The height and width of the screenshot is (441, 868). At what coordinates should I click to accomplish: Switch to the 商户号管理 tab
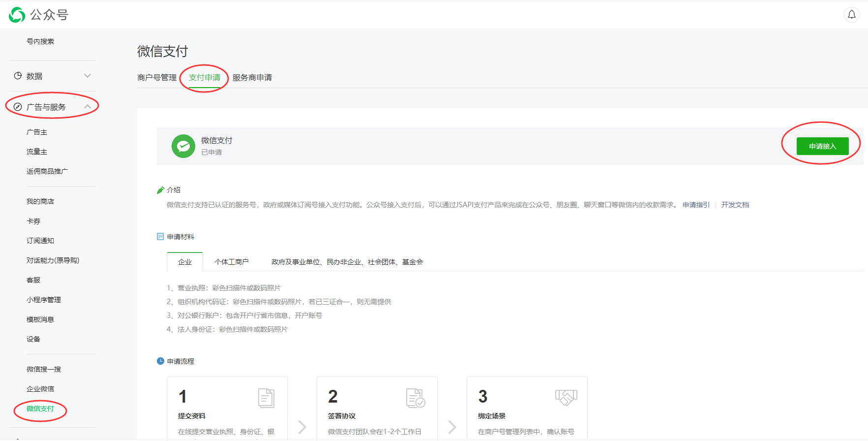pyautogui.click(x=157, y=78)
